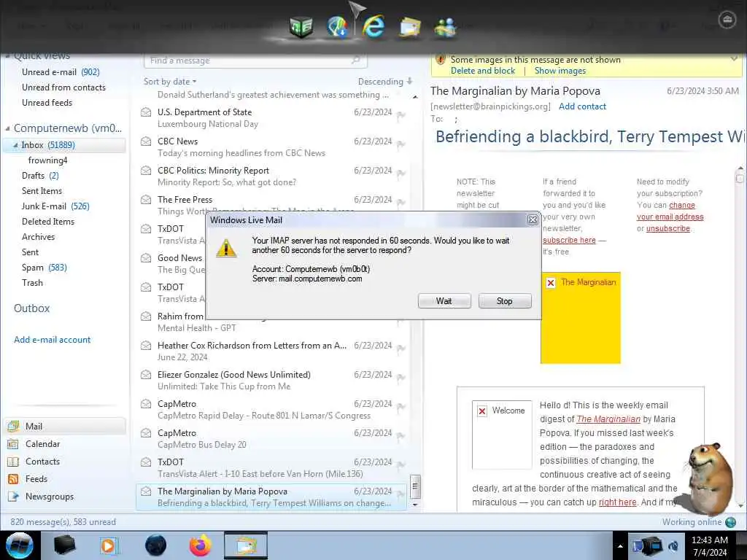This screenshot has width=747, height=560.
Task: Show hidden system tray icons
Action: click(620, 546)
